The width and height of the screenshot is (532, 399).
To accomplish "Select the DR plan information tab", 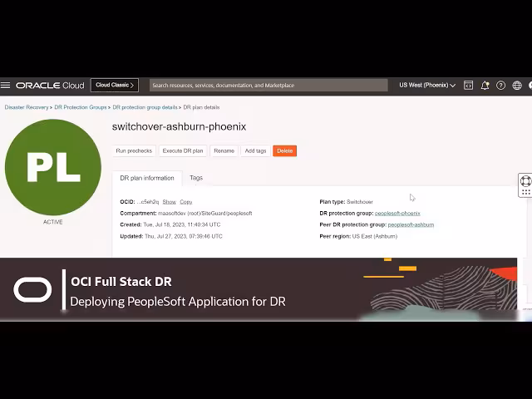I will point(147,178).
